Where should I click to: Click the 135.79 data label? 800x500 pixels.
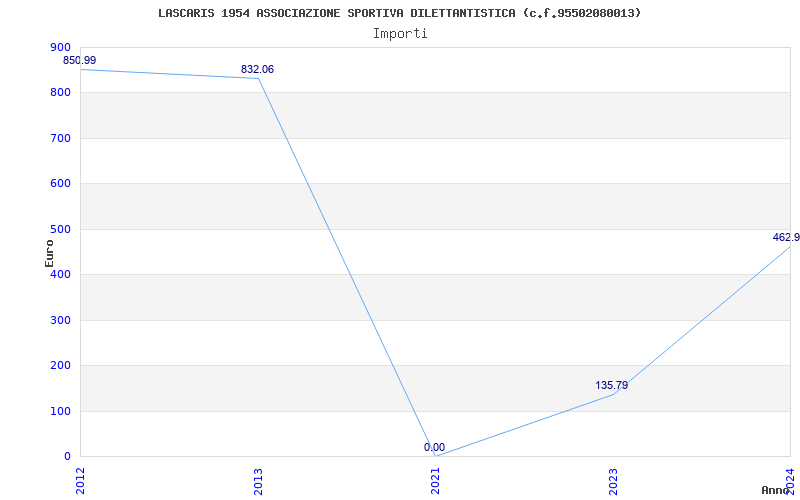[612, 385]
